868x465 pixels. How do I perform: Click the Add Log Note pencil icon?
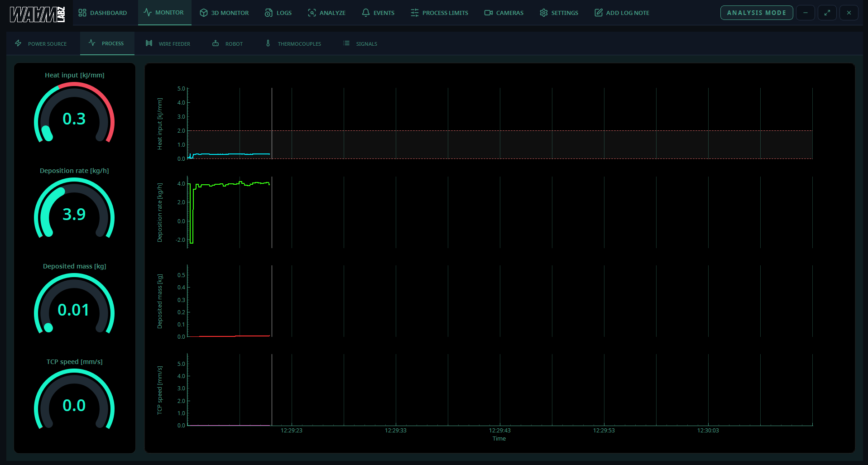pyautogui.click(x=599, y=13)
